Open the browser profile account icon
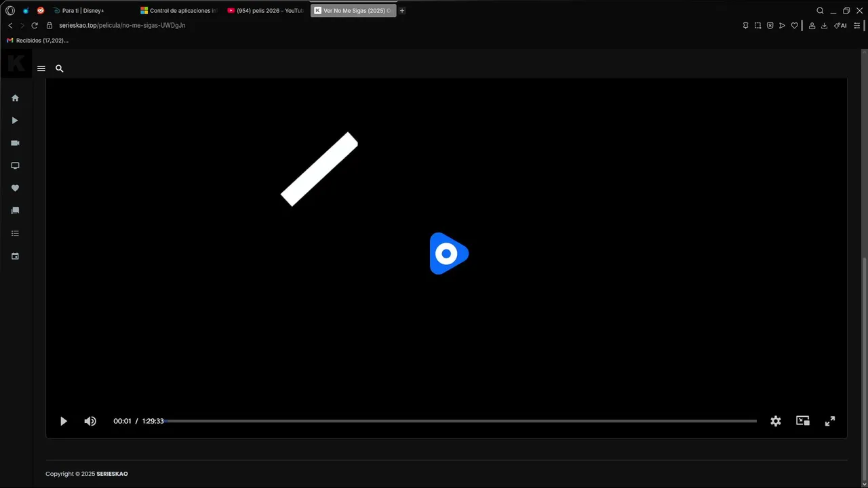The width and height of the screenshot is (868, 488). (812, 26)
